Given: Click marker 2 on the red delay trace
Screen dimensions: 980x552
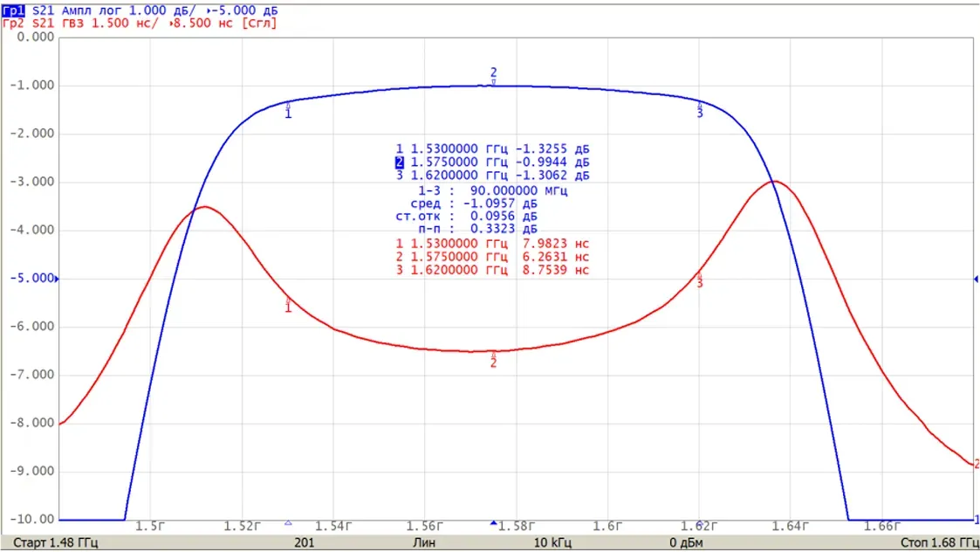Looking at the screenshot, I should 494,360.
